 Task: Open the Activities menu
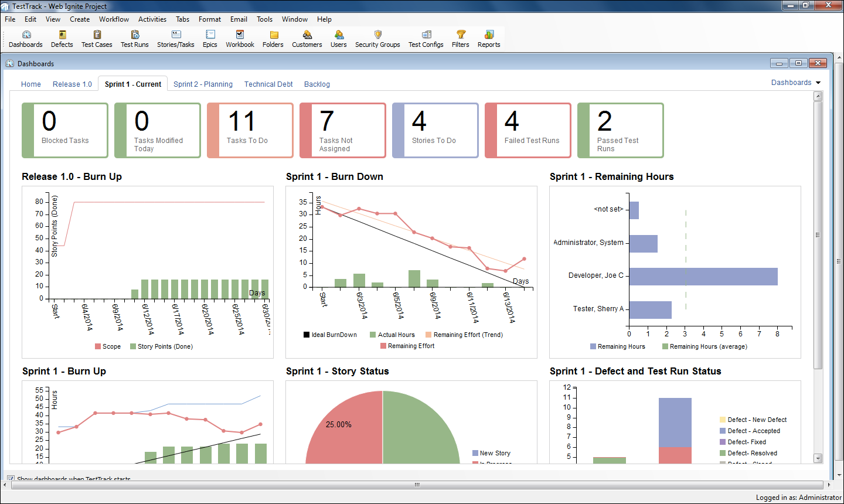(x=152, y=19)
